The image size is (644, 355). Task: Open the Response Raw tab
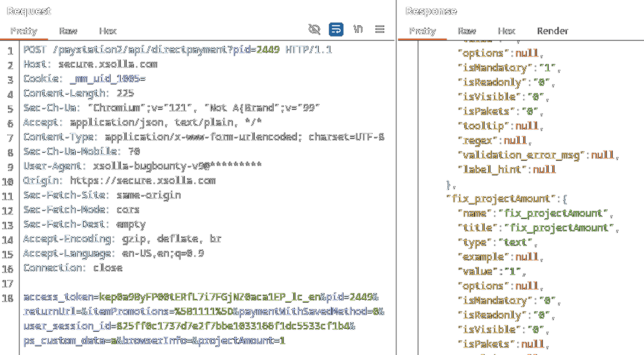coord(466,31)
